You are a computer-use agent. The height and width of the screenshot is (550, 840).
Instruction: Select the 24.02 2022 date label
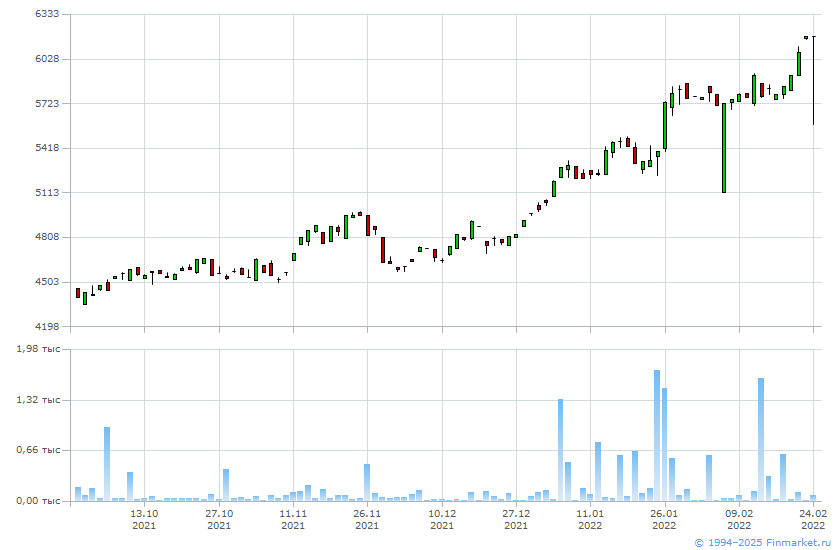813,519
